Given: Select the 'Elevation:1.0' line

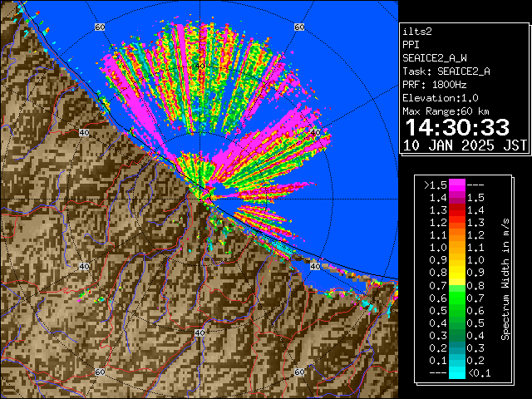Looking at the screenshot, I should [x=441, y=98].
